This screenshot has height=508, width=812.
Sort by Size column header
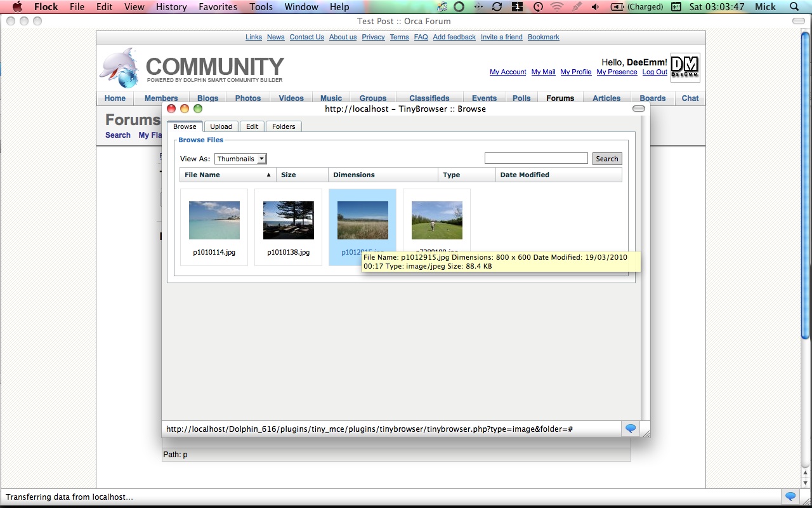pos(302,175)
